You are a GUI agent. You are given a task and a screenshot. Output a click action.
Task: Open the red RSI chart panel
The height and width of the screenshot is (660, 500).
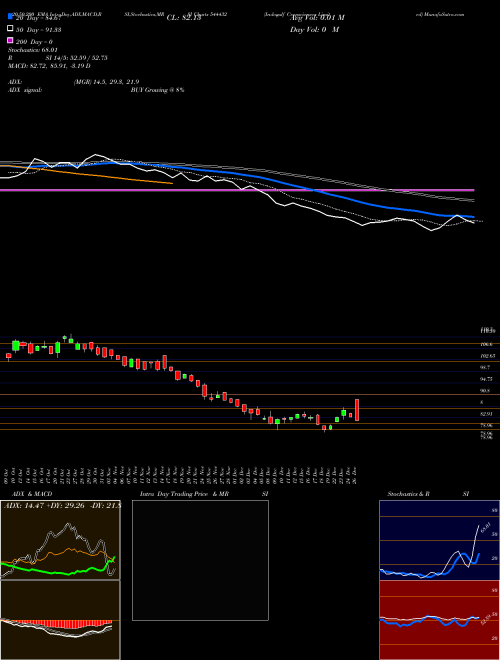pyautogui.click(x=439, y=620)
